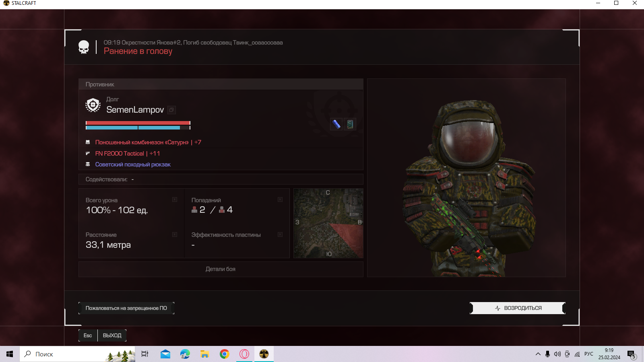Click the microphone tray icon
Screen dimensions: 644x362
point(547,354)
